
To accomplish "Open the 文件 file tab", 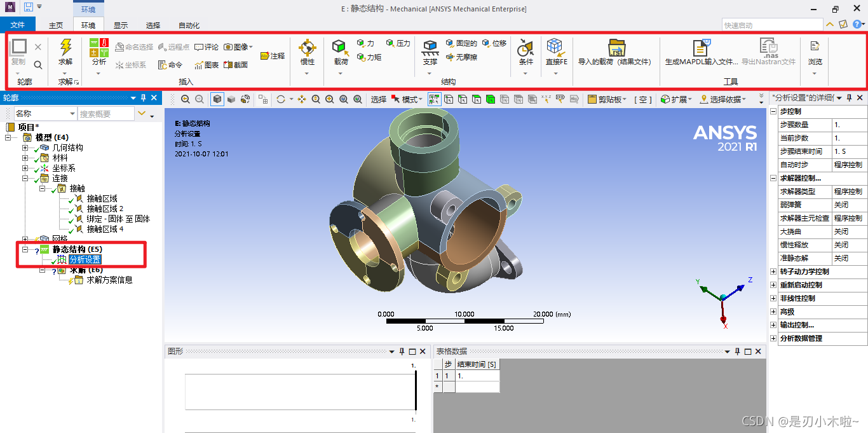I will pos(18,25).
